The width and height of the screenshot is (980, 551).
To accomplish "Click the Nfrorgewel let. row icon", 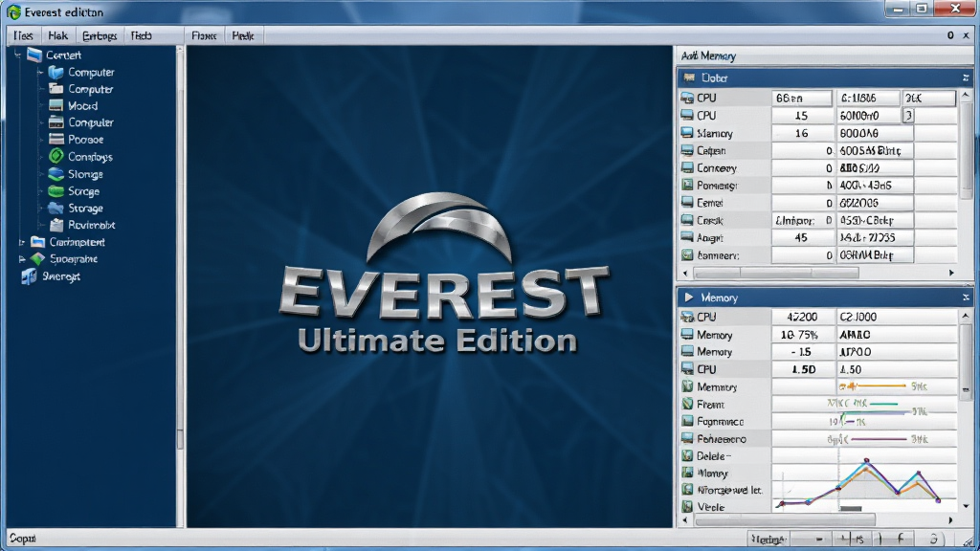I will click(687, 490).
